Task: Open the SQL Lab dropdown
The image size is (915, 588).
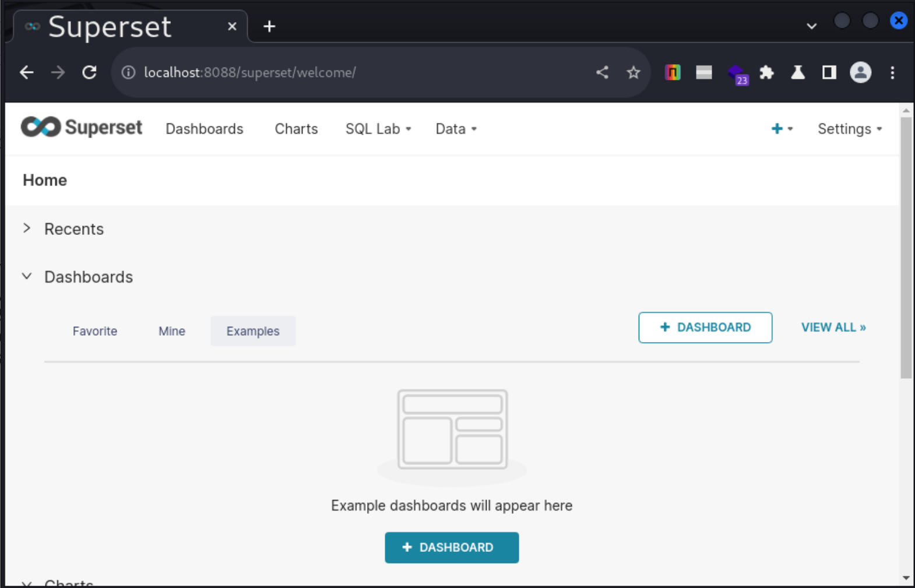Action: [x=378, y=129]
